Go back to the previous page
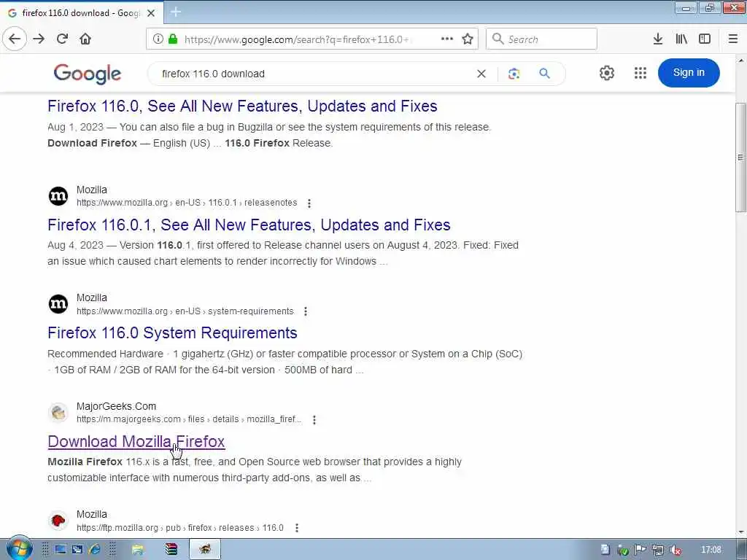 coord(15,39)
